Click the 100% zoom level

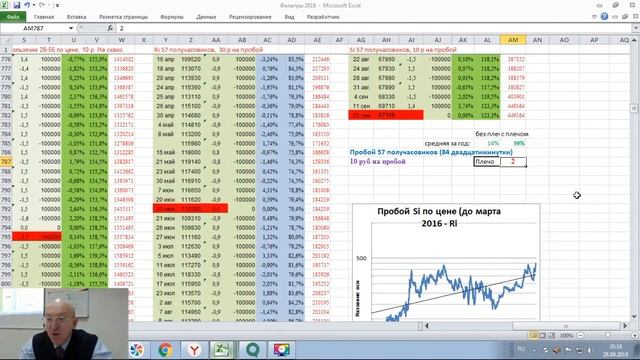[x=566, y=336]
